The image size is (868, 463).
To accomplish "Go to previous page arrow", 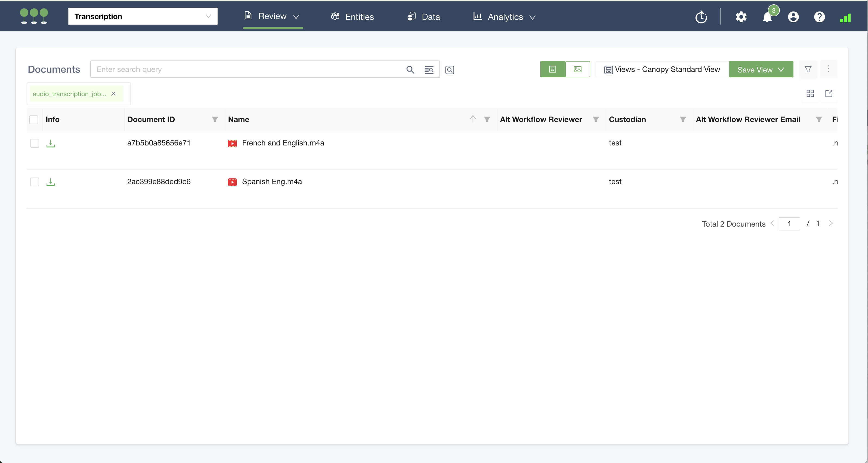I will [772, 223].
